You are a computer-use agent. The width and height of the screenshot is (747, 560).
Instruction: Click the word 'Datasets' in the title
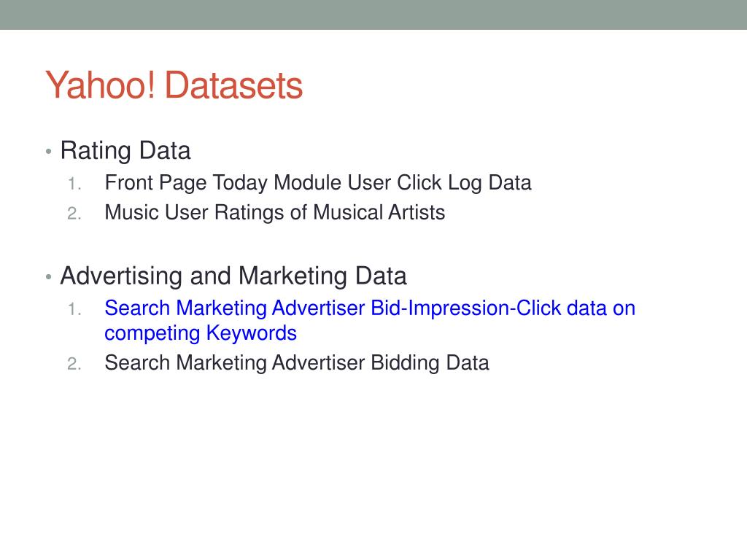point(234,85)
